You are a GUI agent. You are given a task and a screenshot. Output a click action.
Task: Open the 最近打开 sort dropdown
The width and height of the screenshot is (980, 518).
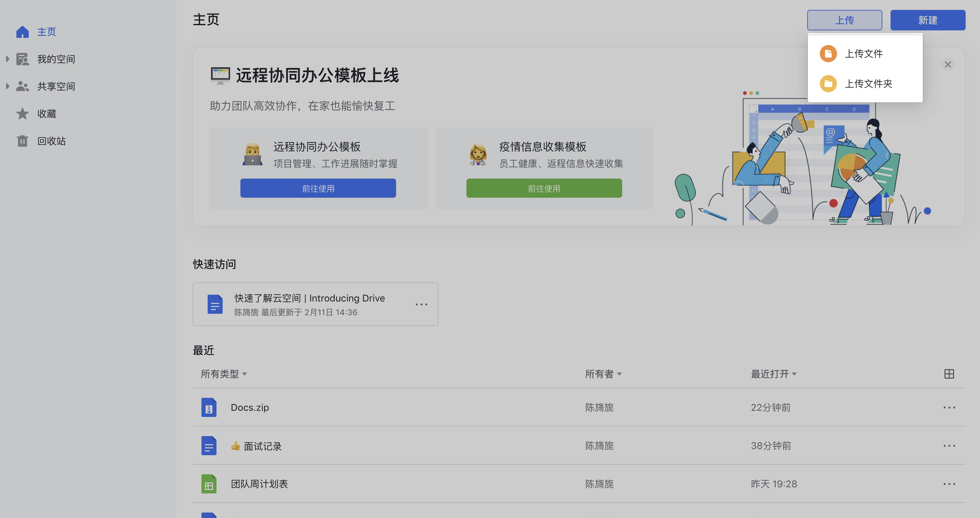773,374
